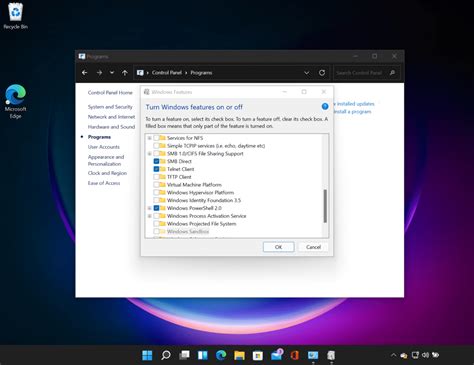Select the Virtual Machine Platform label

pos(194,185)
